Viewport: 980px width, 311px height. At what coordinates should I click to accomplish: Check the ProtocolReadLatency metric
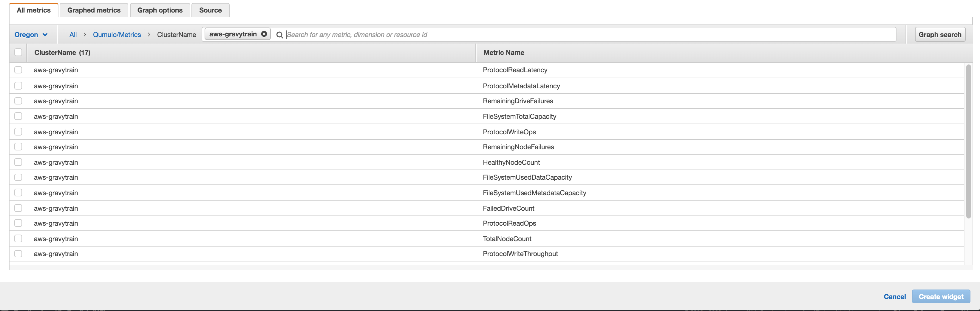click(18, 70)
